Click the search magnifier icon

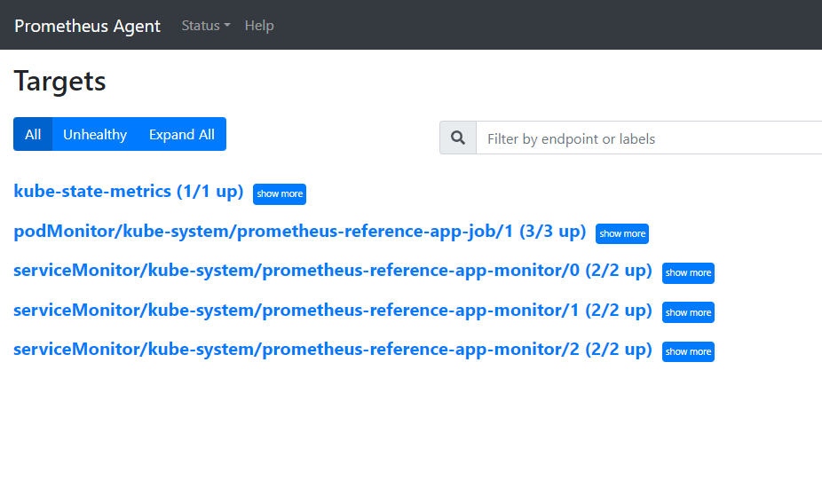click(x=458, y=138)
